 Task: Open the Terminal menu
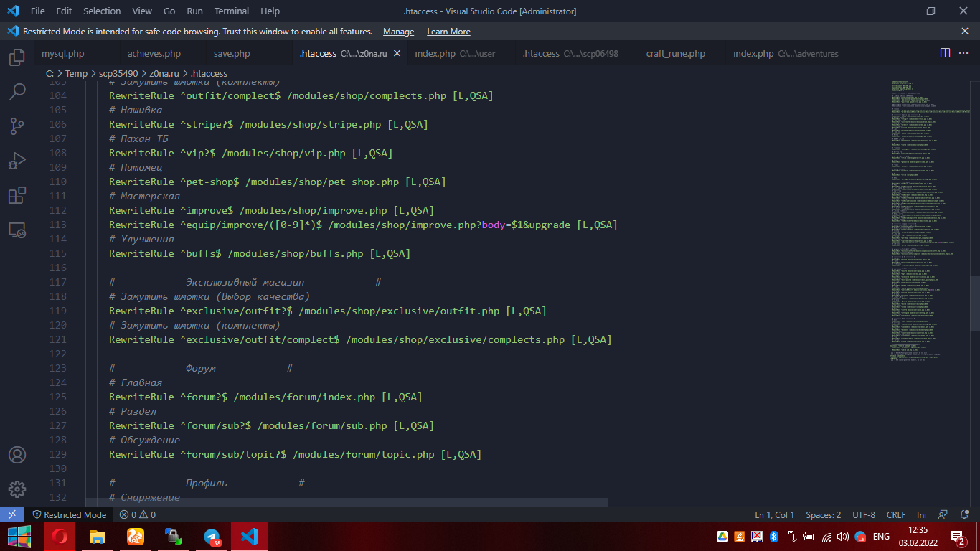[232, 11]
